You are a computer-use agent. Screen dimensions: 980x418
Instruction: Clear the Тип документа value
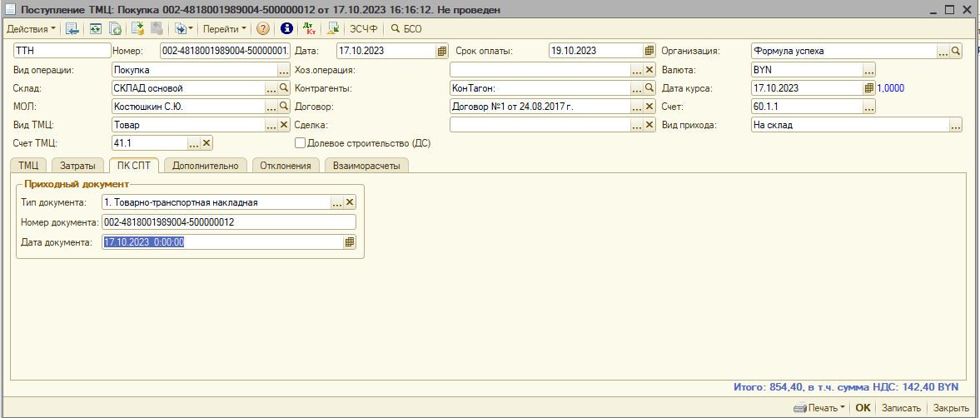pos(350,202)
